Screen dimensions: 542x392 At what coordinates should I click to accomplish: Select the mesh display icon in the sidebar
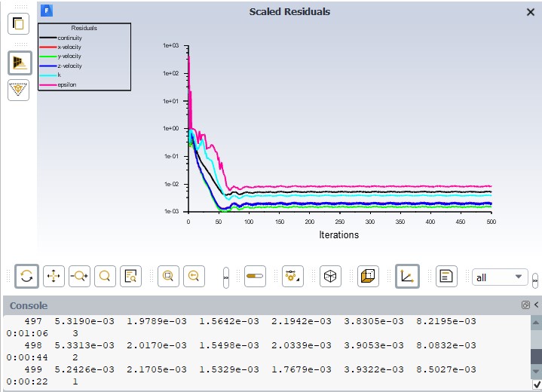click(20, 63)
